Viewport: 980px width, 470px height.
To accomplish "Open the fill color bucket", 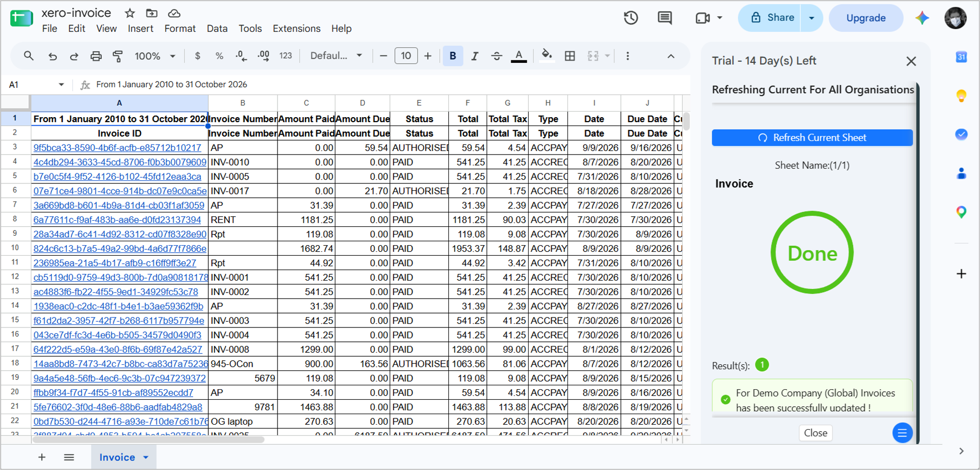I will point(547,56).
